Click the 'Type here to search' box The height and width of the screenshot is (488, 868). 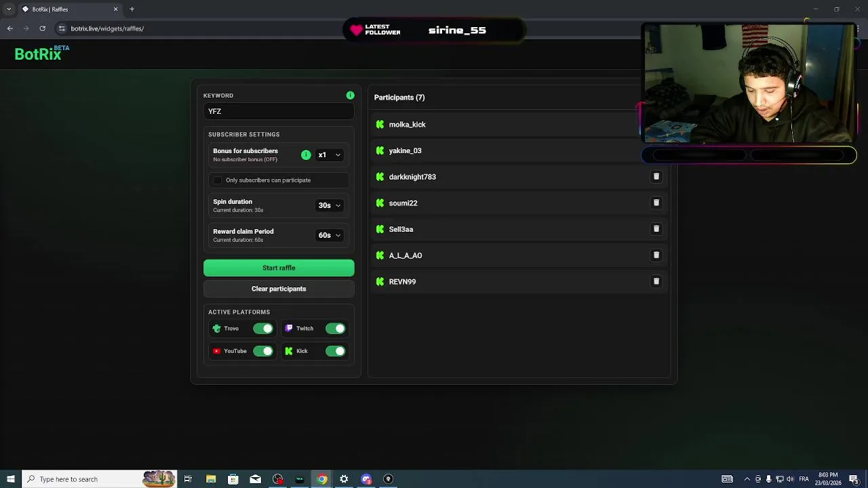point(99,479)
